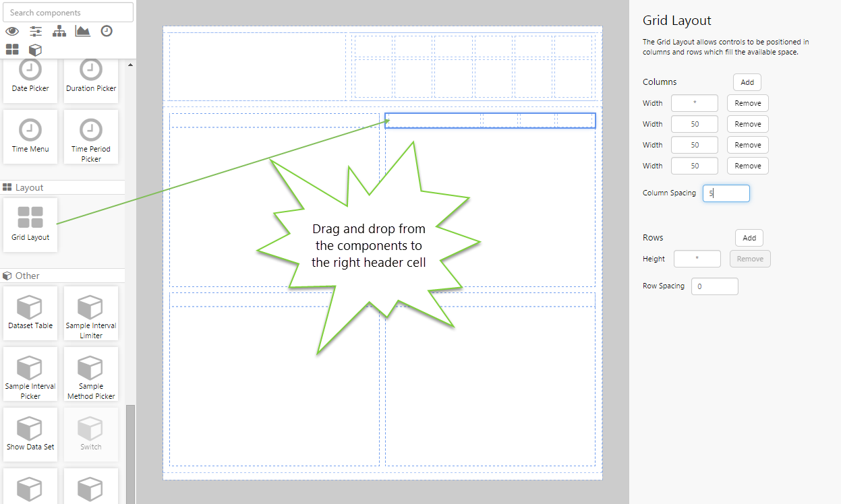This screenshot has width=841, height=504.
Task: Click the Show Data Set component
Action: coord(30,434)
